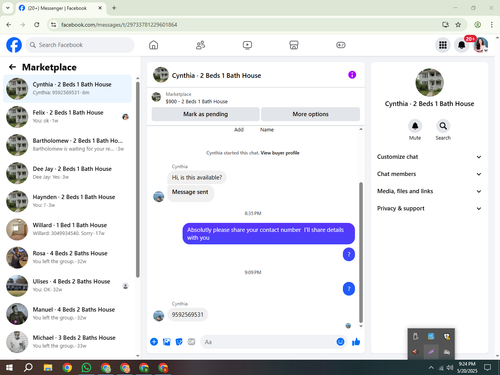Viewport: 500px width, 375px height.
Task: Open the Marketplace $900 listing link
Action: pyautogui.click(x=197, y=101)
